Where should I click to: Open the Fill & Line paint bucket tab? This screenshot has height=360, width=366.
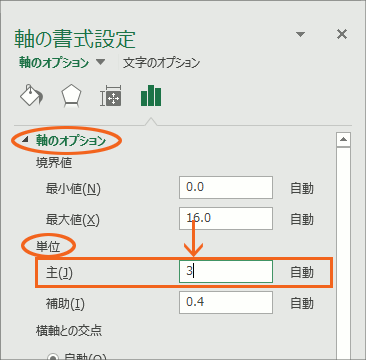tap(32, 95)
